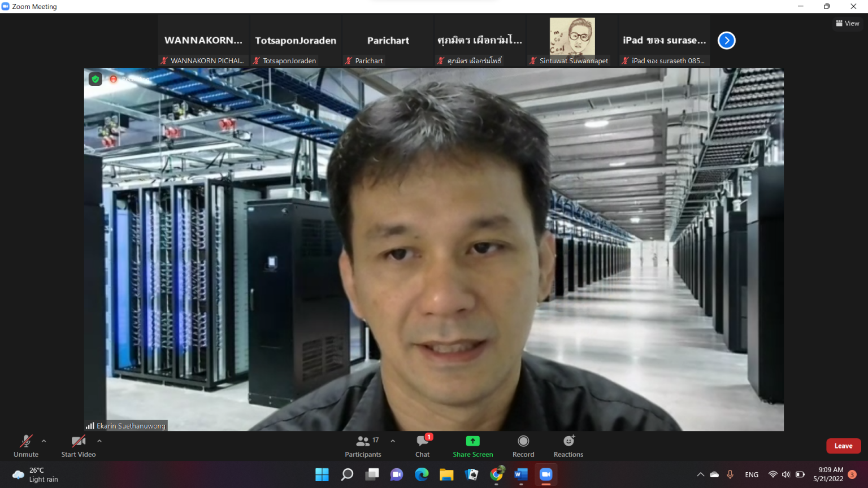Expand audio options arrow beside Unmute

point(44,441)
